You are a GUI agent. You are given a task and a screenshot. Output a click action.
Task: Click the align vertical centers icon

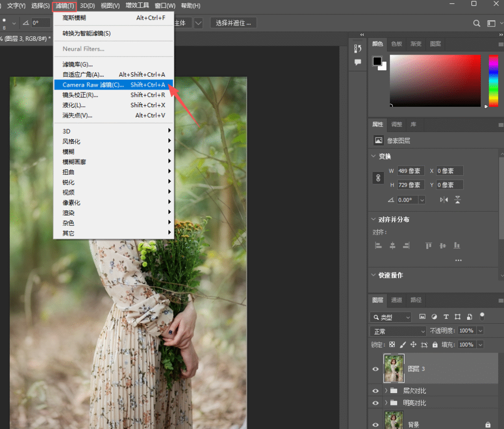click(442, 246)
